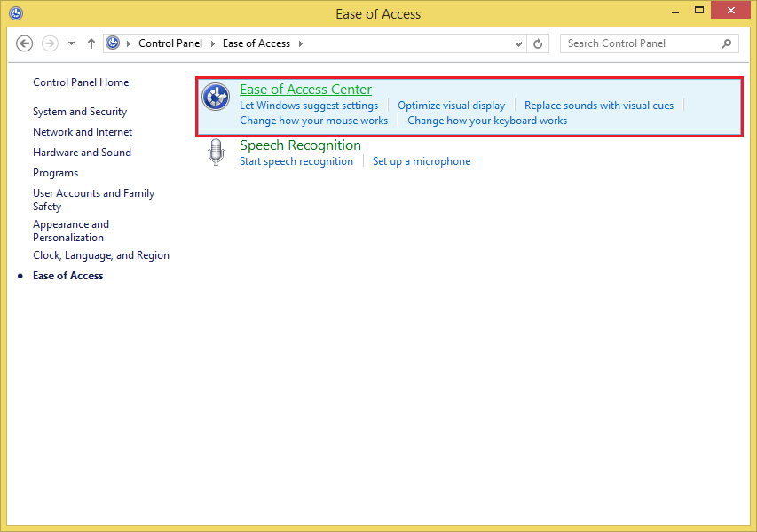Open Replace sounds with visual cues
Viewport: 757px width, 532px height.
[599, 106]
